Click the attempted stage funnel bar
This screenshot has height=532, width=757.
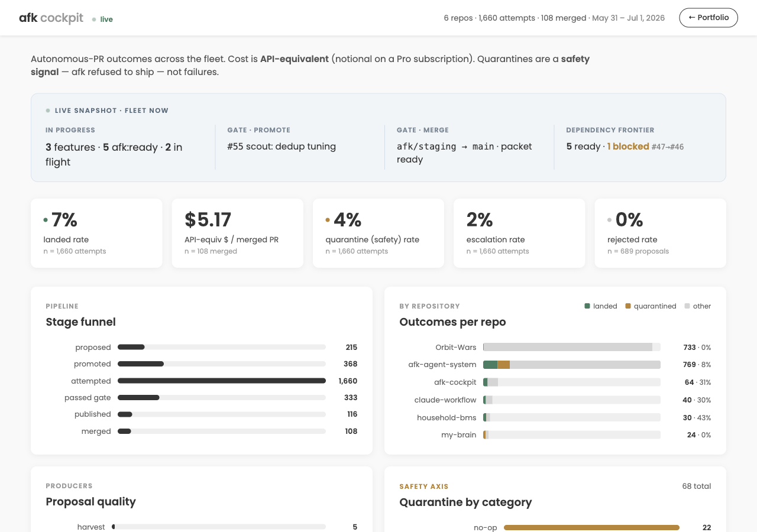222,381
